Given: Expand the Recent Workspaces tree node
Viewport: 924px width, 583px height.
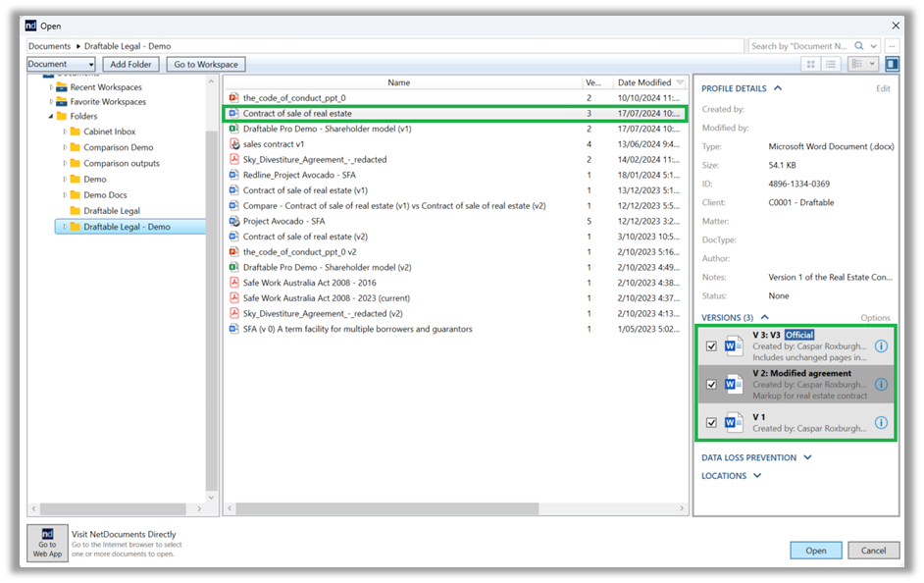Looking at the screenshot, I should click(x=51, y=87).
